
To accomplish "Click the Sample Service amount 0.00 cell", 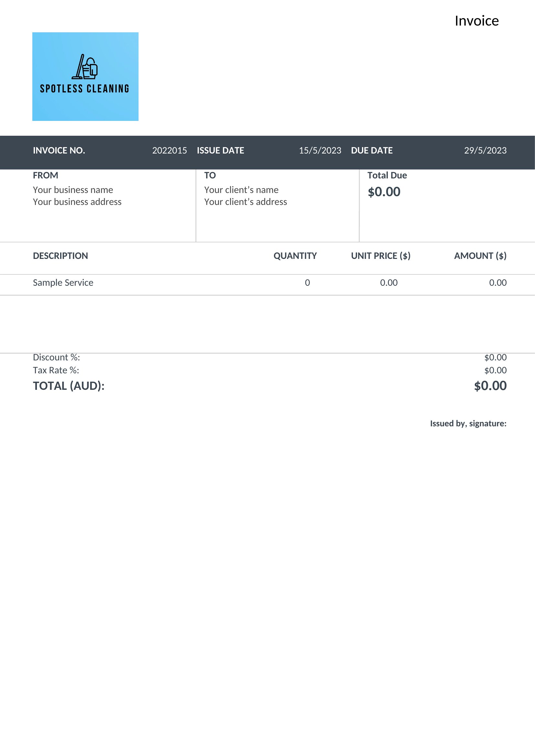I will coord(498,282).
